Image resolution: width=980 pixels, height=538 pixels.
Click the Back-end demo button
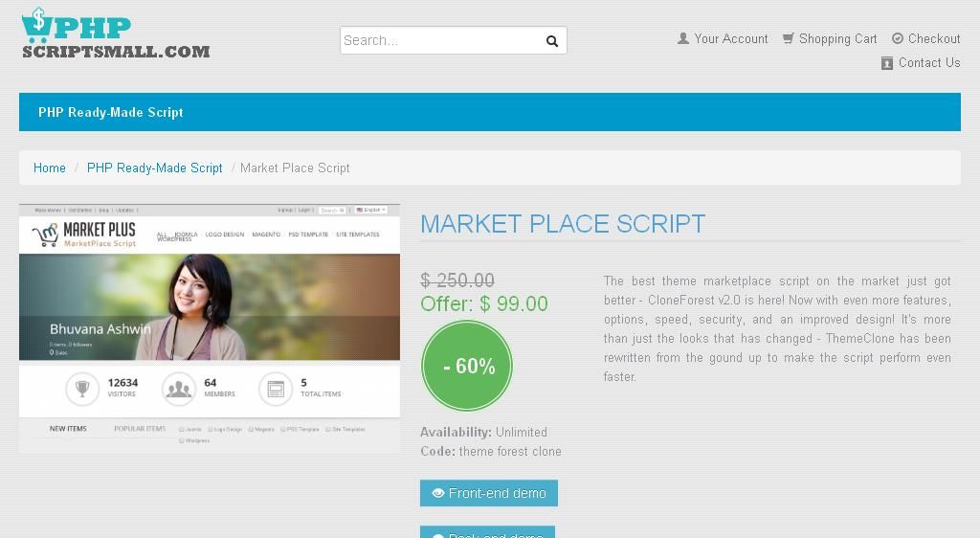pyautogui.click(x=487, y=532)
